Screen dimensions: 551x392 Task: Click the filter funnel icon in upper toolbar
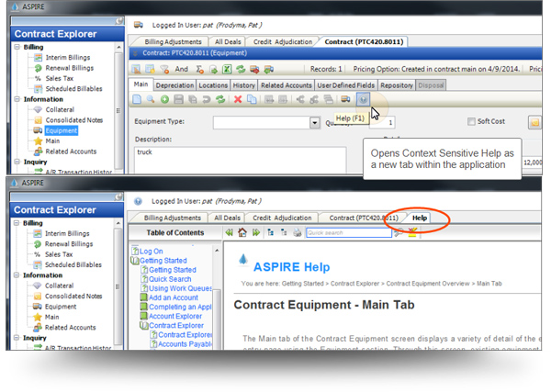tap(164, 69)
